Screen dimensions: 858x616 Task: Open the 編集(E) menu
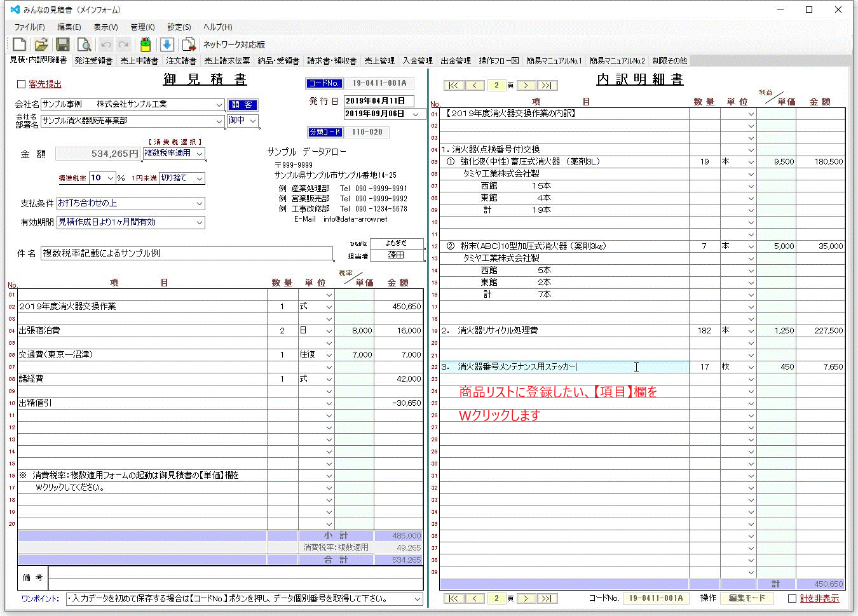pos(69,27)
